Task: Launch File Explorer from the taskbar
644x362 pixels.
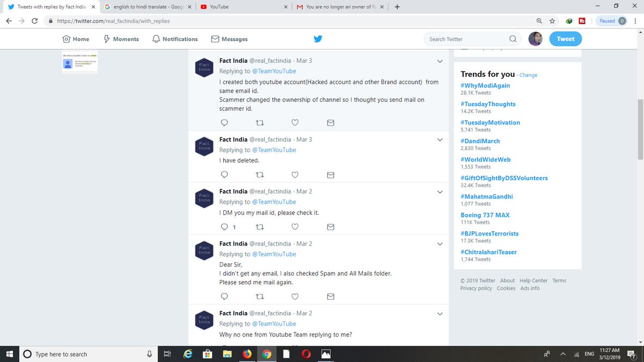Action: click(x=227, y=354)
